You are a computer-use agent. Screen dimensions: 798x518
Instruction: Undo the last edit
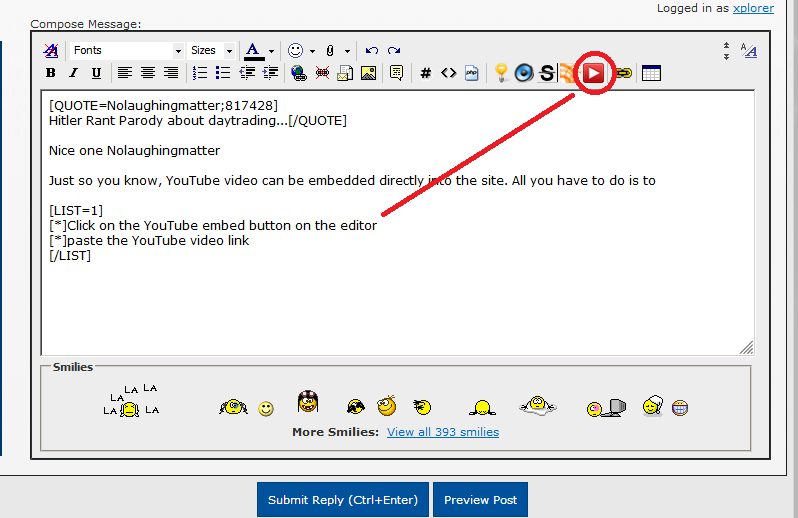coord(372,50)
